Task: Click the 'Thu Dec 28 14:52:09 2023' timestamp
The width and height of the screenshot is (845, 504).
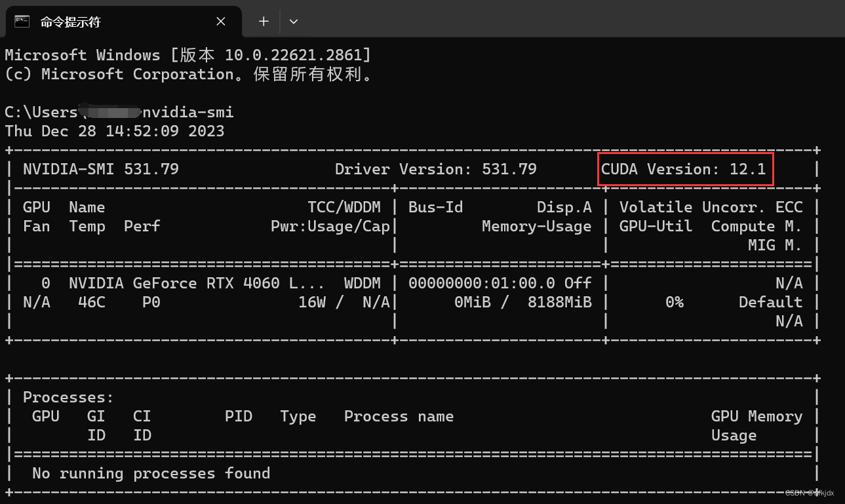Action: click(115, 131)
